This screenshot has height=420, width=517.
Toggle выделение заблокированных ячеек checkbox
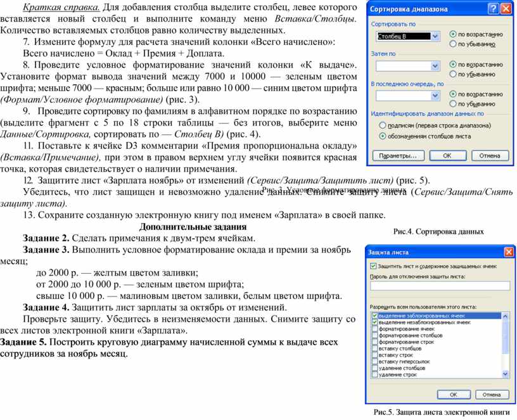374,316
